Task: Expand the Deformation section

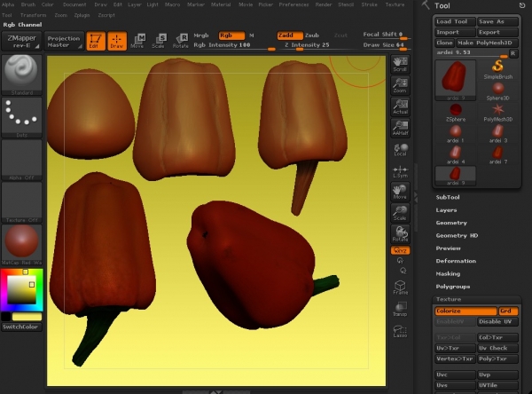Action: [x=456, y=261]
